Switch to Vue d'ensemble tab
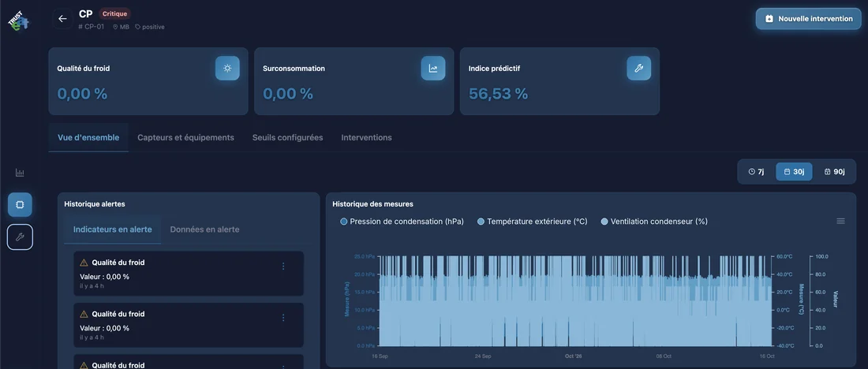The image size is (868, 369). click(x=88, y=137)
